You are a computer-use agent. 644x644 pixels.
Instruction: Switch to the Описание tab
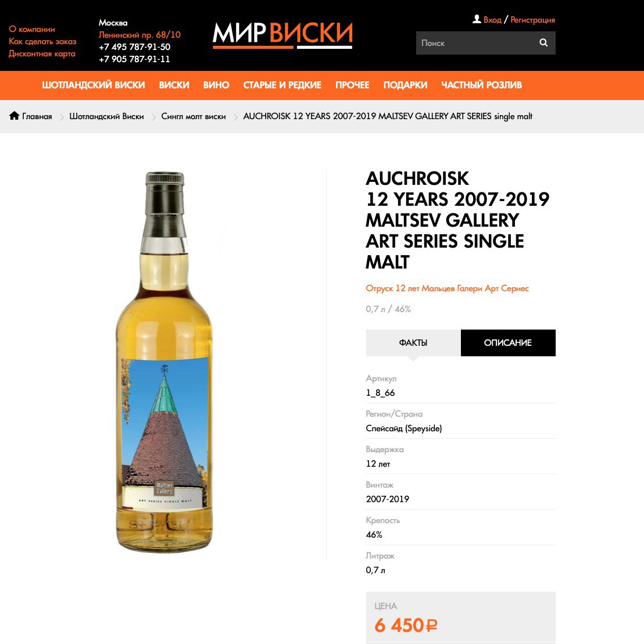(x=508, y=342)
